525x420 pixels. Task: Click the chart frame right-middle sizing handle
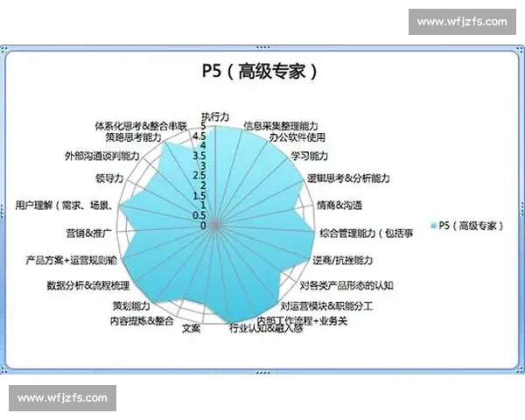point(522,210)
